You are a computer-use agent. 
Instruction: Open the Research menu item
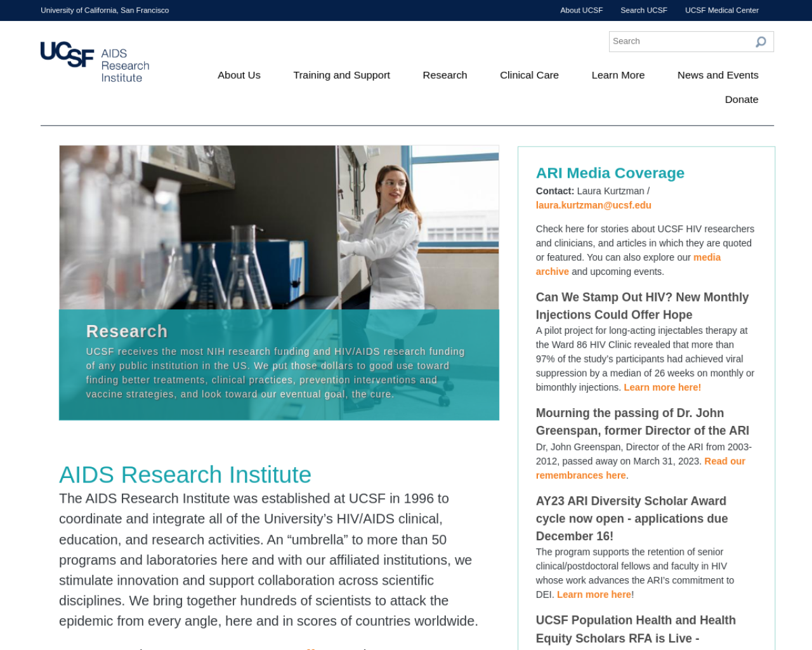(x=445, y=75)
